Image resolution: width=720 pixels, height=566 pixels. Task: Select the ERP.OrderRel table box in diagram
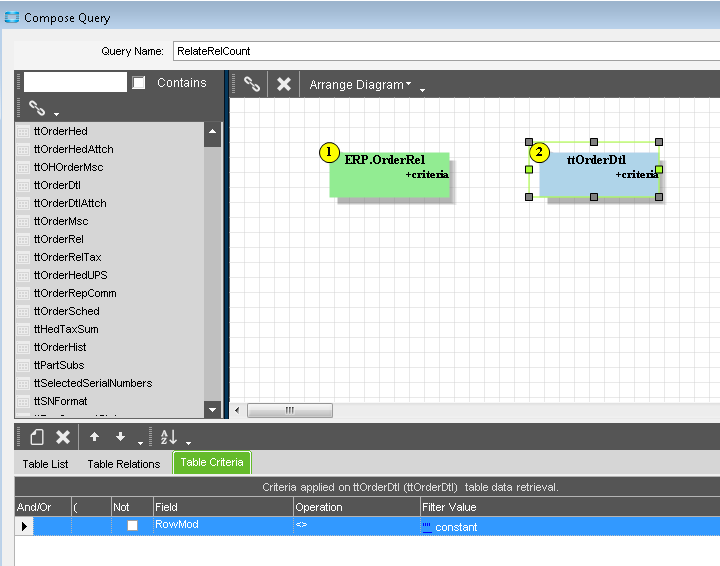coord(389,175)
